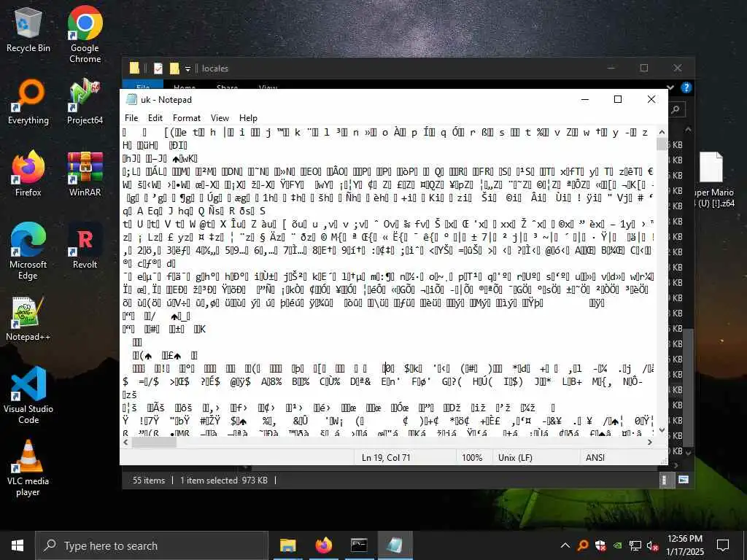Open the Firefox desktop shortcut

coord(28,174)
